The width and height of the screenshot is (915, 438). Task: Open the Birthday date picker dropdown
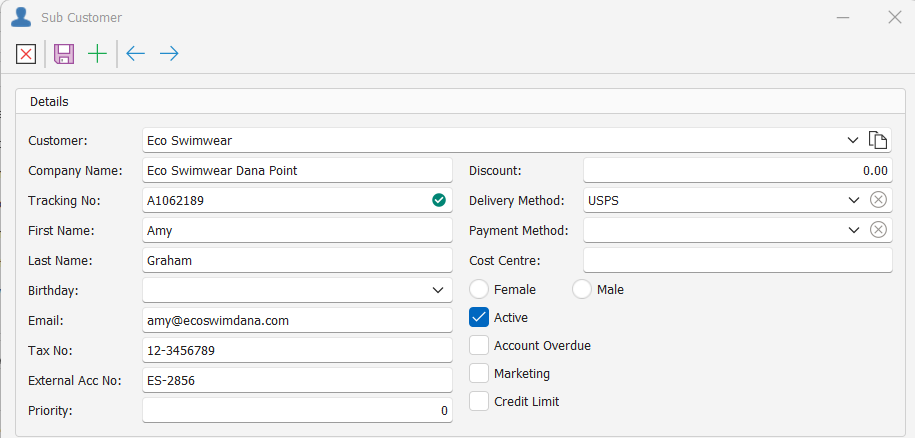tap(438, 290)
